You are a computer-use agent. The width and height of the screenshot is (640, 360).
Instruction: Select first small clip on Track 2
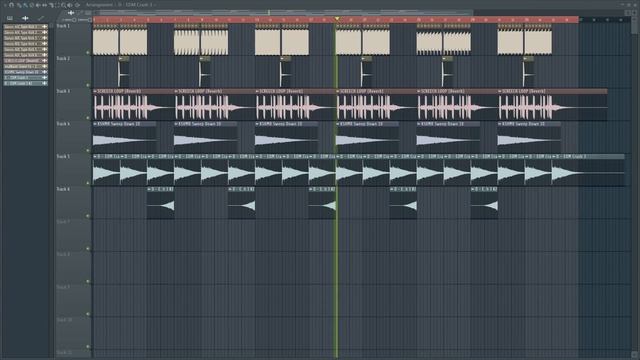tap(124, 72)
